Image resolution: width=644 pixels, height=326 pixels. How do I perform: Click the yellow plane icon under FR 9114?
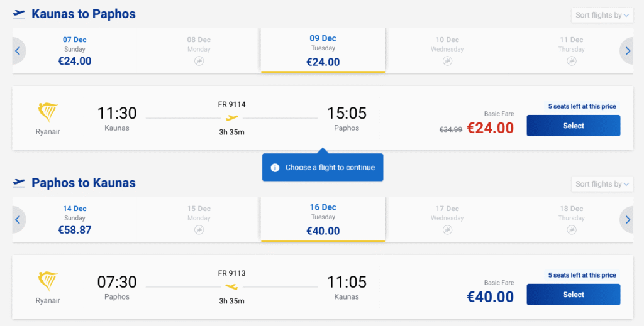(x=232, y=117)
